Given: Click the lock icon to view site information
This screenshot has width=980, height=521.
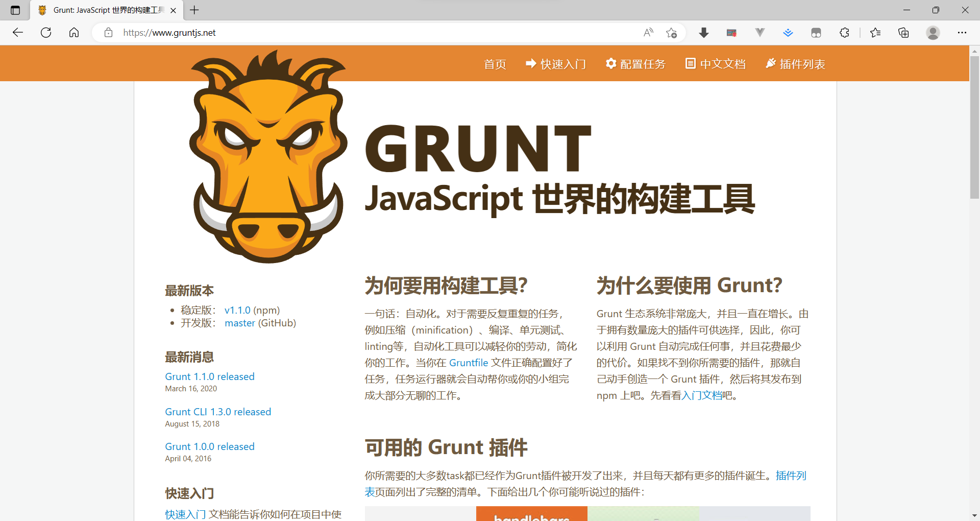Looking at the screenshot, I should [x=108, y=32].
